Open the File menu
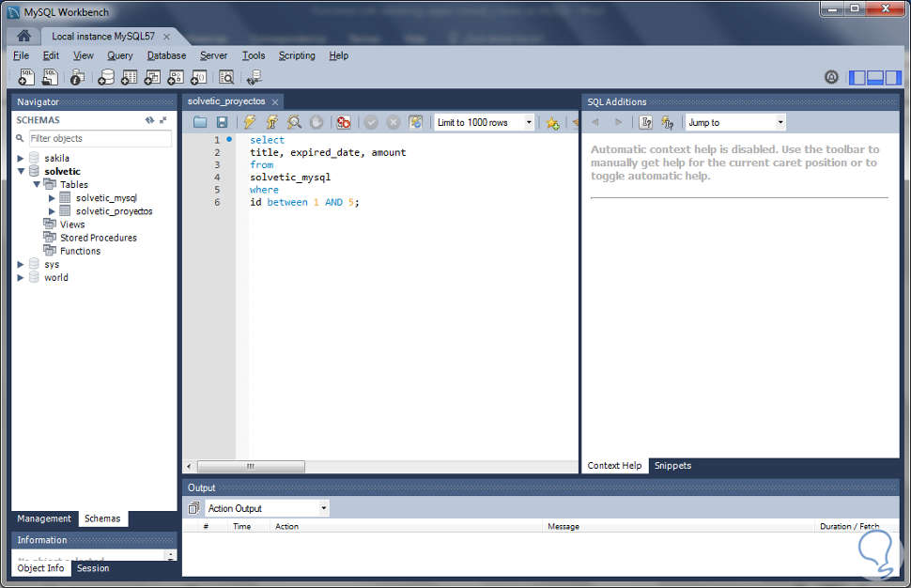 click(x=21, y=55)
